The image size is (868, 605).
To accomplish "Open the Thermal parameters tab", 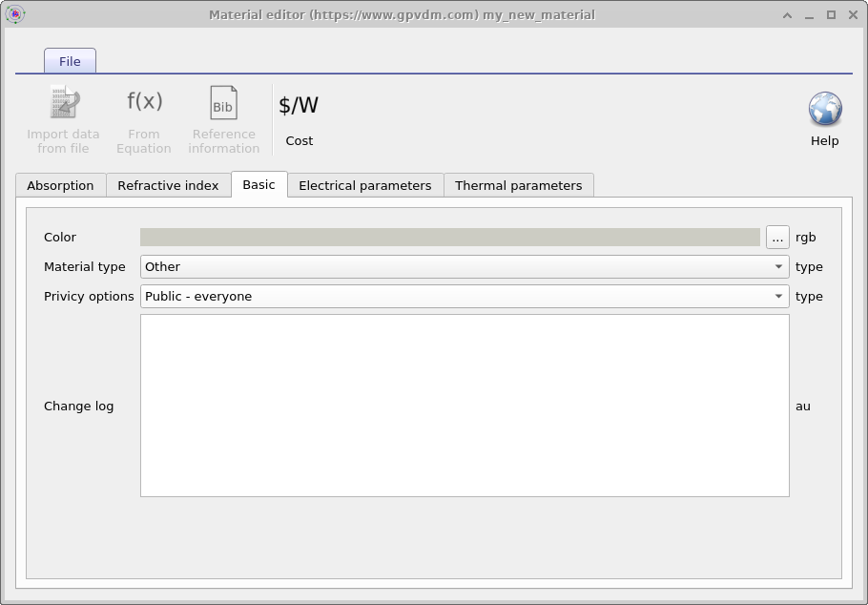I will [x=519, y=185].
